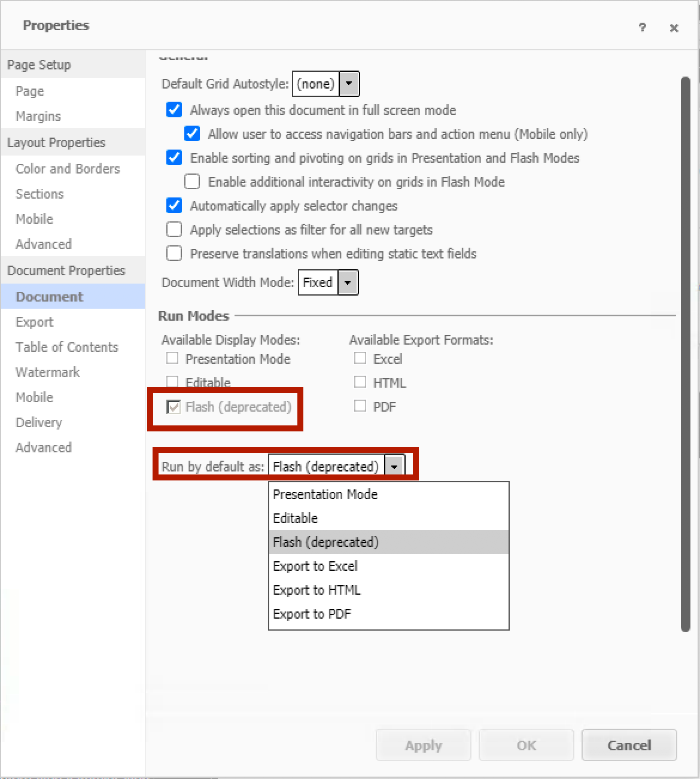Screen dimensions: 700x779
Task: Pick Export to Excel from list
Action: tap(315, 566)
